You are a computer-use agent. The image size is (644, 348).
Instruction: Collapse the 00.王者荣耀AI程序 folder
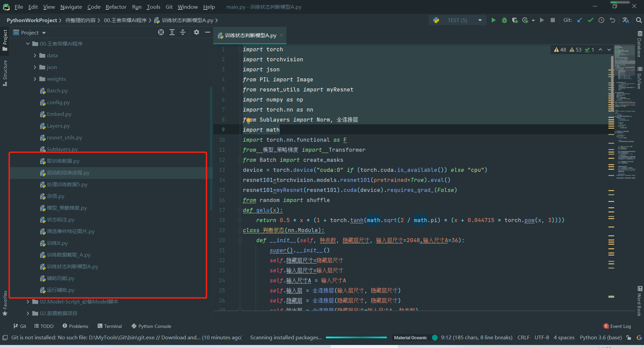pos(28,44)
